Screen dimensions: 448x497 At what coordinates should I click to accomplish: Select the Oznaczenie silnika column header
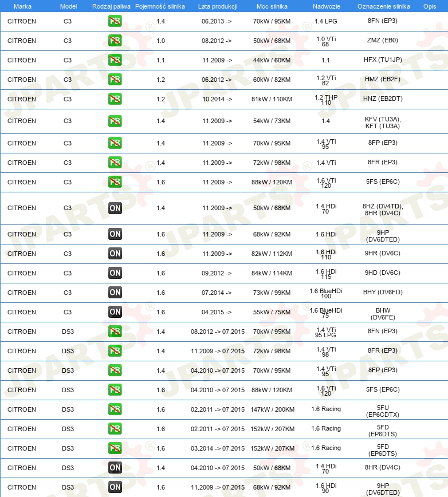384,6
